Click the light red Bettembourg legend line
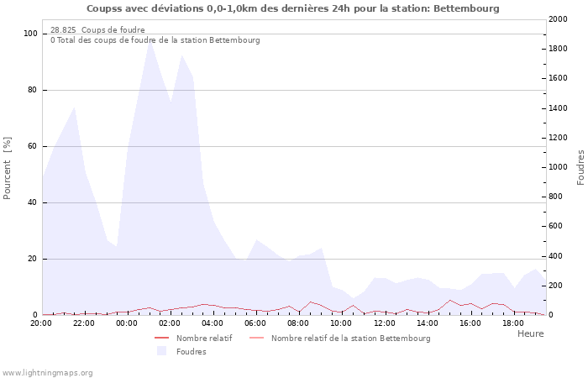The height and width of the screenshot is (378, 588). click(256, 338)
